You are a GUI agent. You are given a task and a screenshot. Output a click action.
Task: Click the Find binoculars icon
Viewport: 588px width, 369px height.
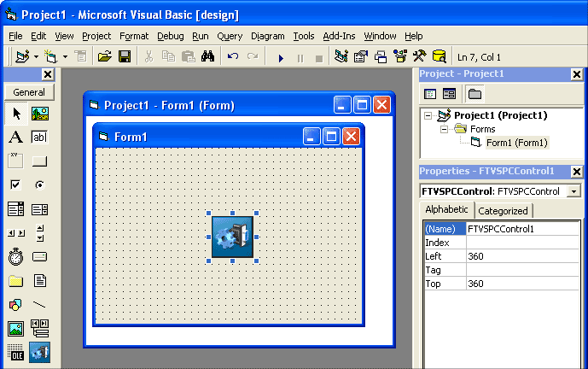pyautogui.click(x=207, y=56)
